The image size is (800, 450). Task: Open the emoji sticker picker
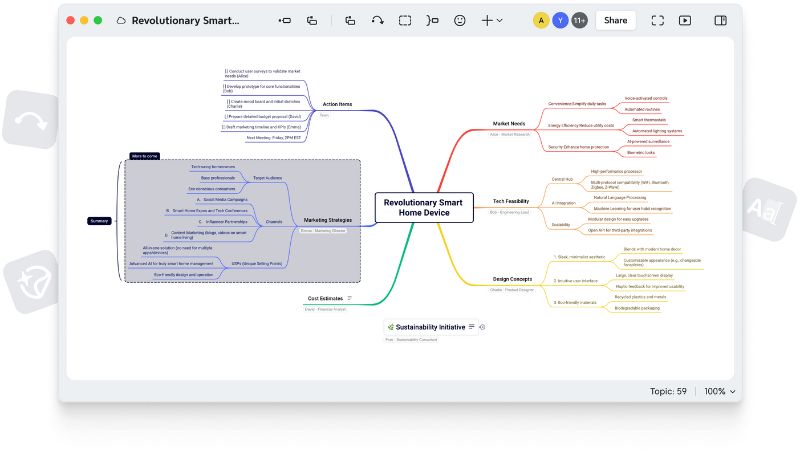point(460,20)
